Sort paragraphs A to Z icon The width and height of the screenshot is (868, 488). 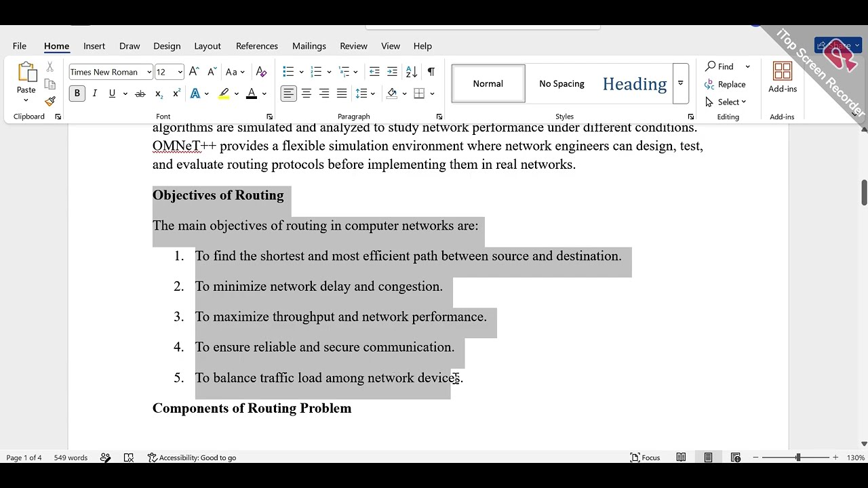412,72
